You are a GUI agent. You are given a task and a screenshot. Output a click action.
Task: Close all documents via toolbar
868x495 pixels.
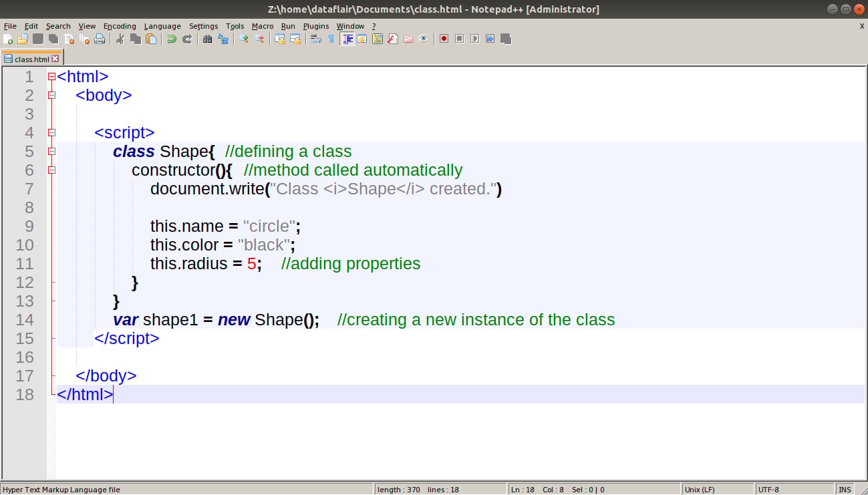click(84, 39)
